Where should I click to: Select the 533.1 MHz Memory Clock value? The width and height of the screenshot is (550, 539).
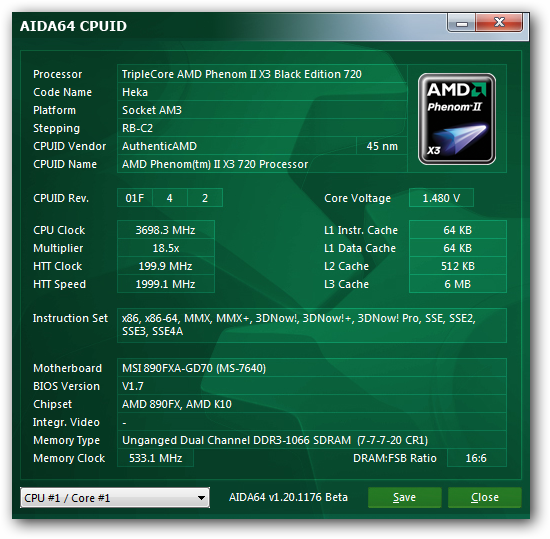click(x=155, y=458)
